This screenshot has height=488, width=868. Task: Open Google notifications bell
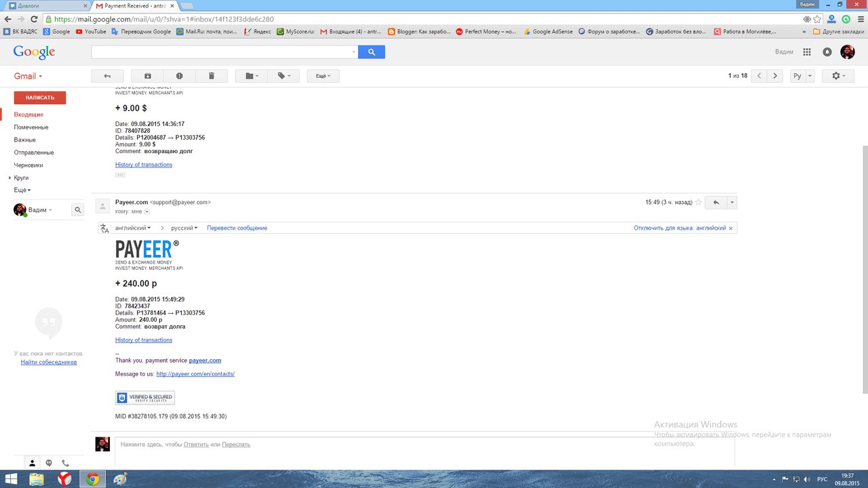click(827, 52)
